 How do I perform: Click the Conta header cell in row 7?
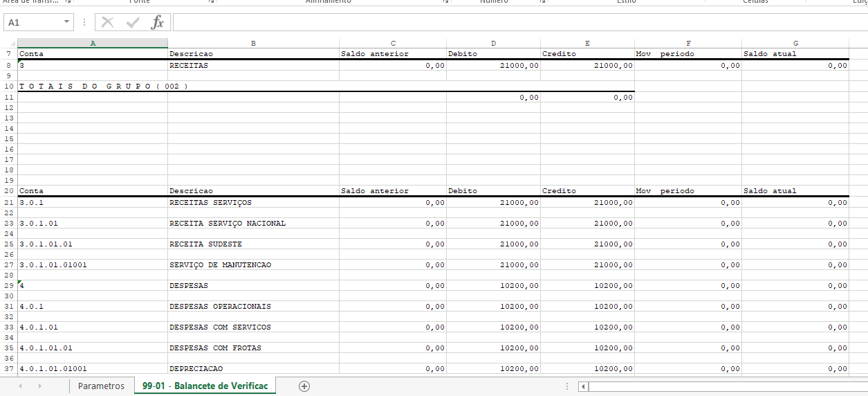[93, 53]
